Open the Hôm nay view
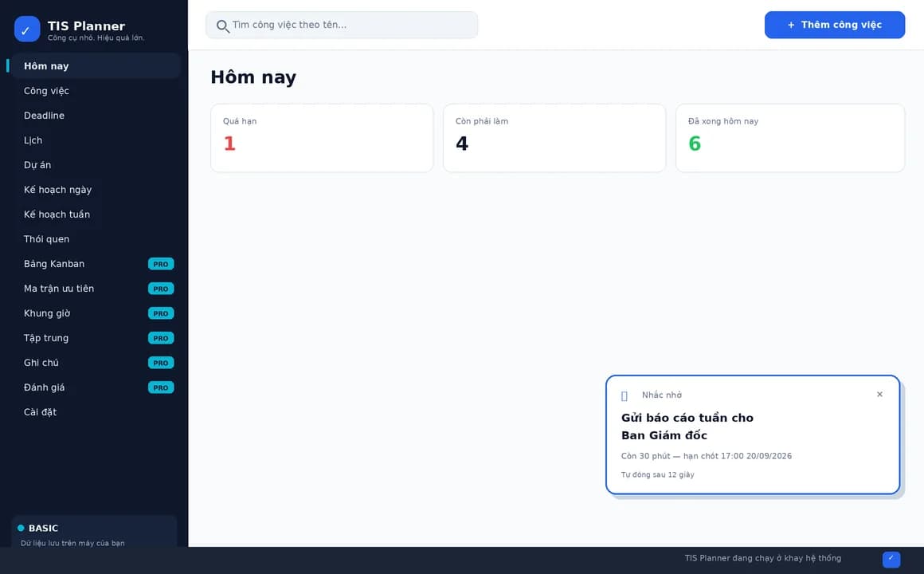 pyautogui.click(x=96, y=66)
